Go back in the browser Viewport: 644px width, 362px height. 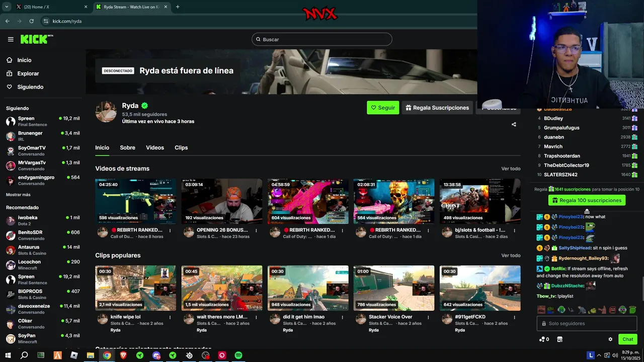(7, 21)
